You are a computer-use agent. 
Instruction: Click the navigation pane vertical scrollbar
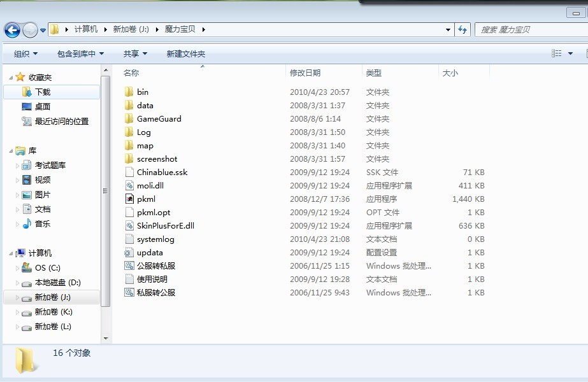click(x=106, y=191)
